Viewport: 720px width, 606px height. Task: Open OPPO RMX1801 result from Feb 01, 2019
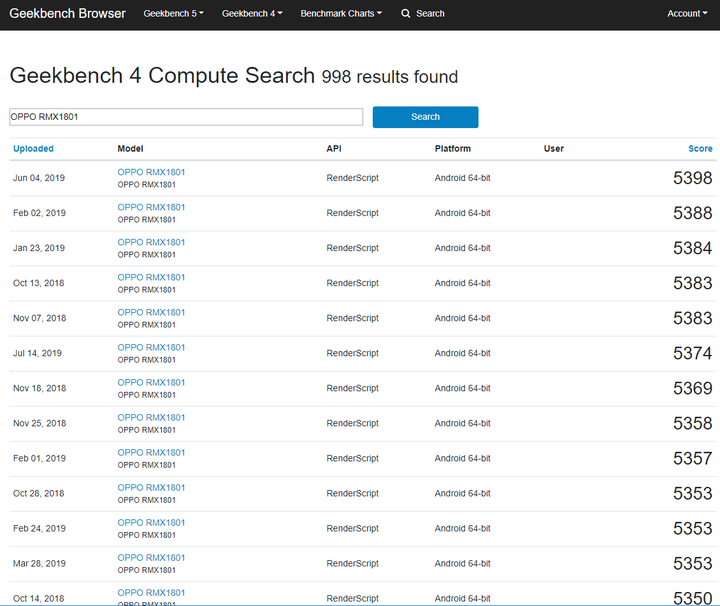coord(151,452)
